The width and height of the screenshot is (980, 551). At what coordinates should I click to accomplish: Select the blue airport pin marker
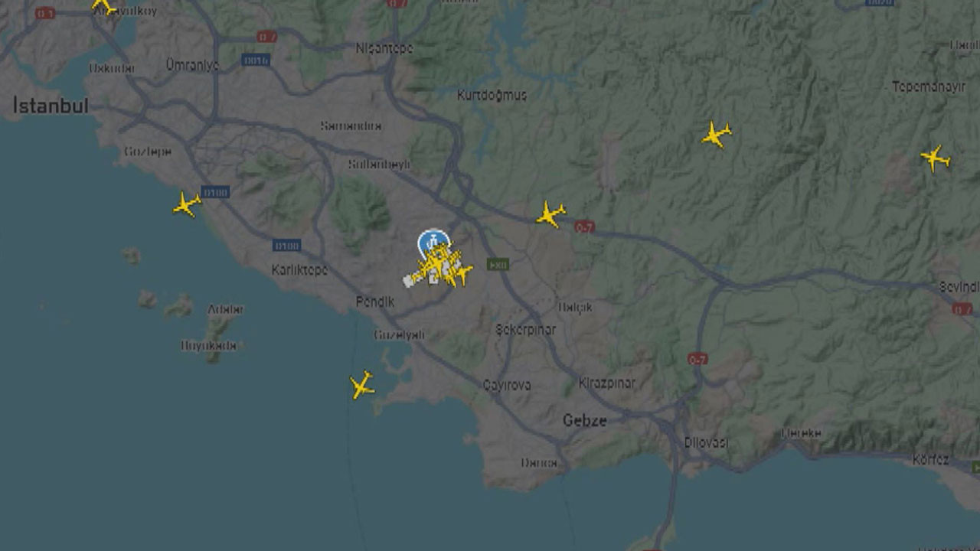pyautogui.click(x=433, y=243)
